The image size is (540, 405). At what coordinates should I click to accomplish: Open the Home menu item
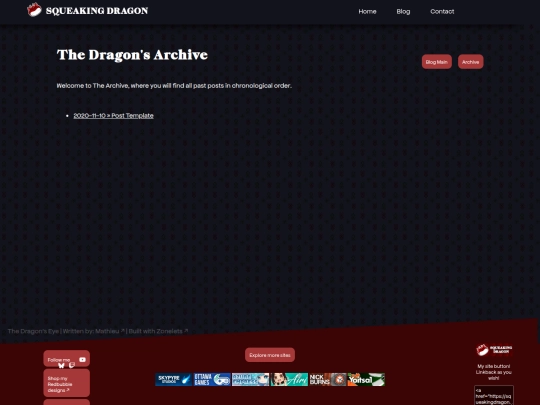(367, 11)
